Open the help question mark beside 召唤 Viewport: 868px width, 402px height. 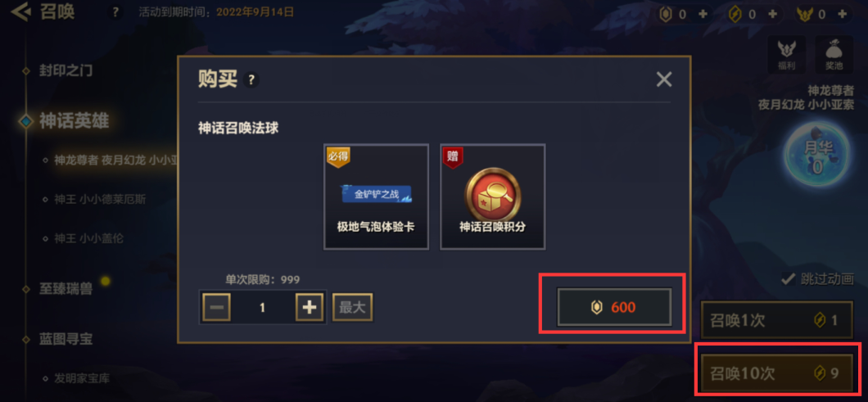click(x=115, y=12)
